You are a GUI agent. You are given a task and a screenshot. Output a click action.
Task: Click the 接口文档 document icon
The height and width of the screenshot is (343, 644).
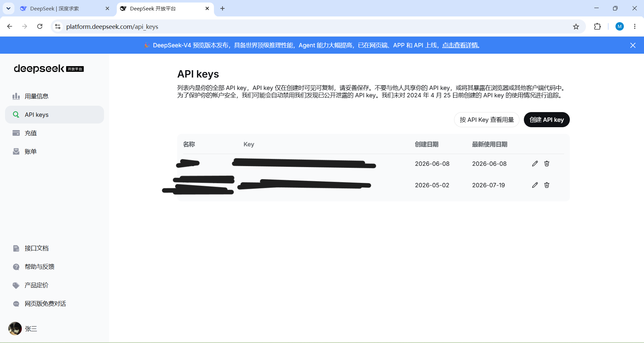coord(16,248)
